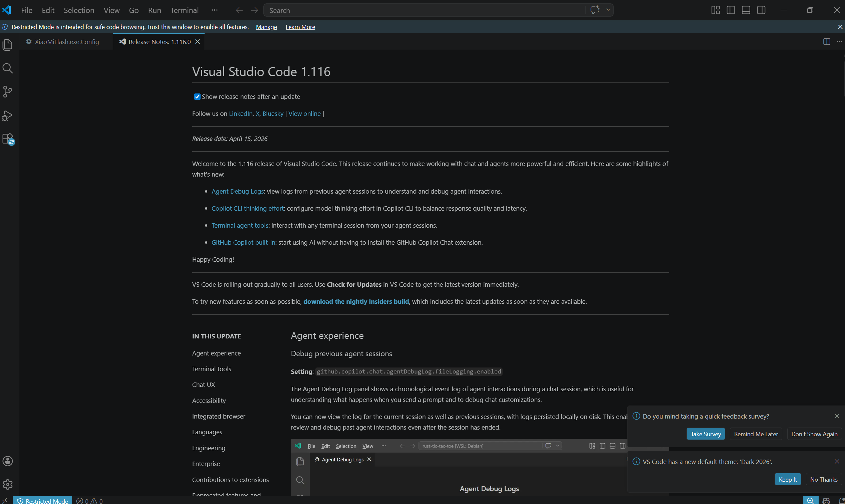Expand the menu bar overflow ellipsis

[x=214, y=10]
